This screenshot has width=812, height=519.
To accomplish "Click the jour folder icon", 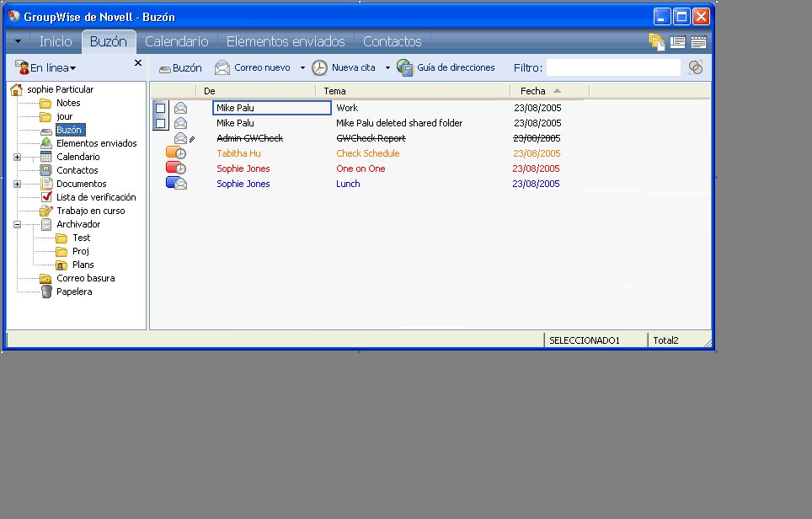I will 45,116.
